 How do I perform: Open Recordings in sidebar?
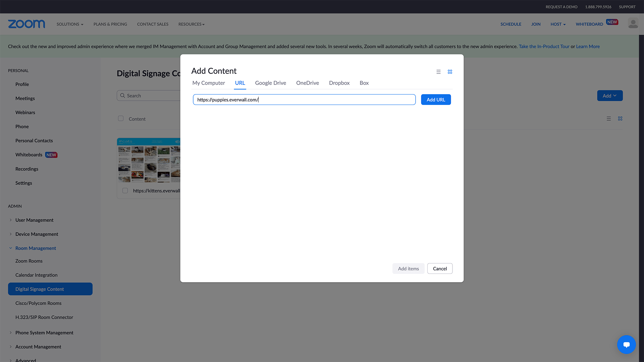(x=27, y=169)
